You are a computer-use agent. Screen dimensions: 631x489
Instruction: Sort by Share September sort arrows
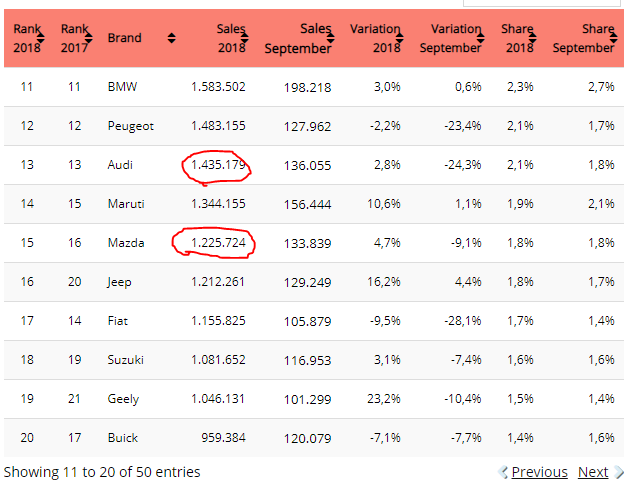pyautogui.click(x=614, y=38)
